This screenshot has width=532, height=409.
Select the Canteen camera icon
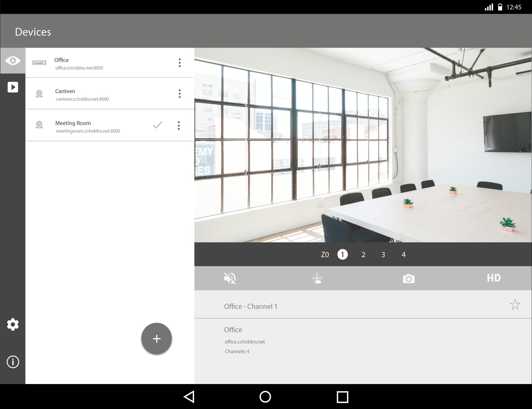pyautogui.click(x=39, y=94)
